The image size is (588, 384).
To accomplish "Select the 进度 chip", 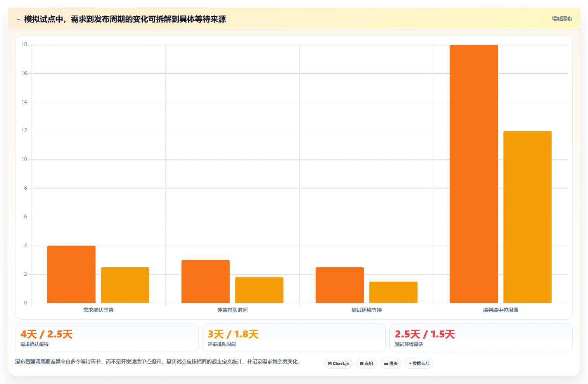I will click(x=391, y=363).
